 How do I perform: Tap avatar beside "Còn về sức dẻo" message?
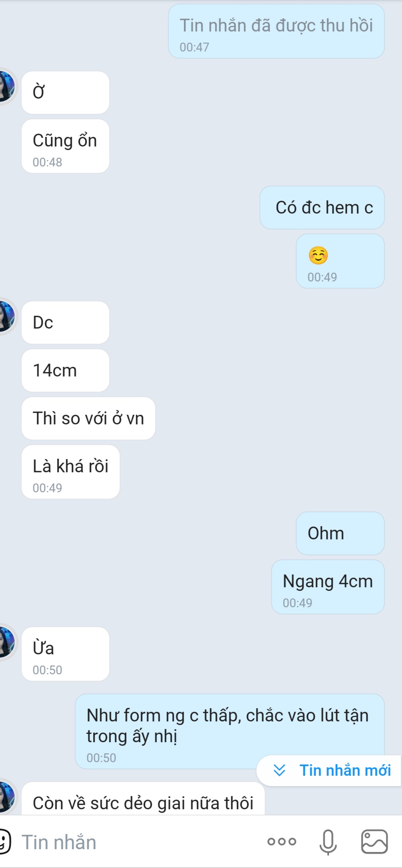[x=6, y=797]
